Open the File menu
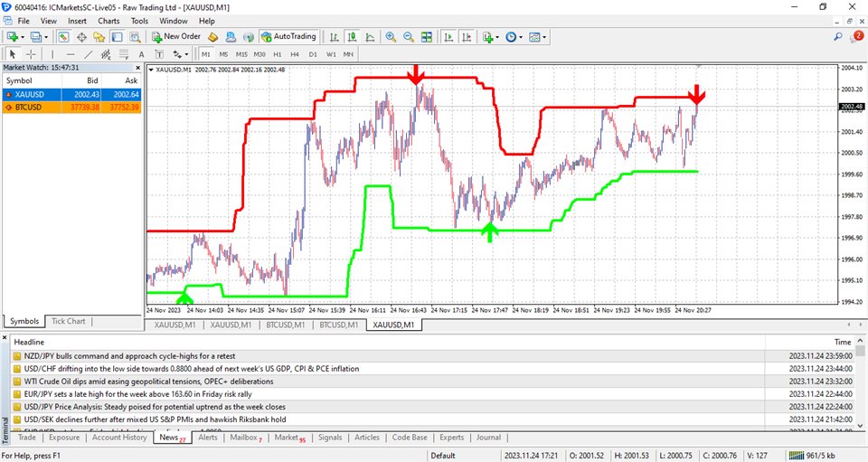868x462 pixels. pos(24,21)
